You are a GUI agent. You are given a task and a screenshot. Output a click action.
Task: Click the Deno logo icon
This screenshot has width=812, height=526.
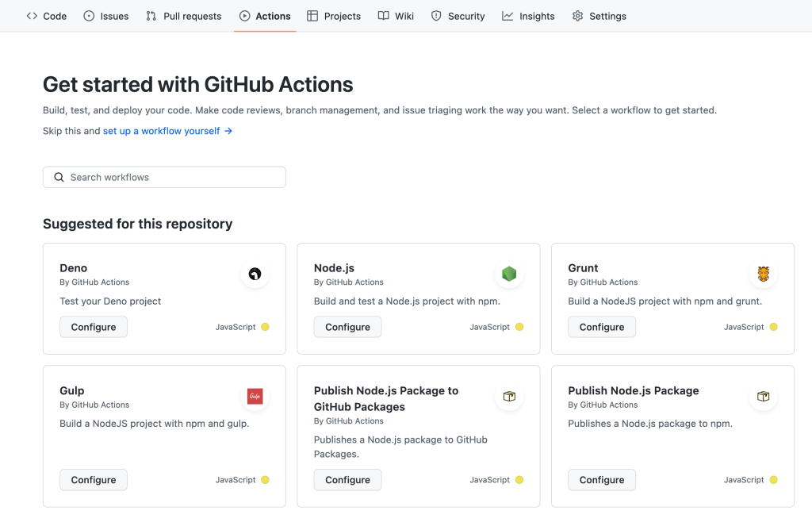pos(255,275)
